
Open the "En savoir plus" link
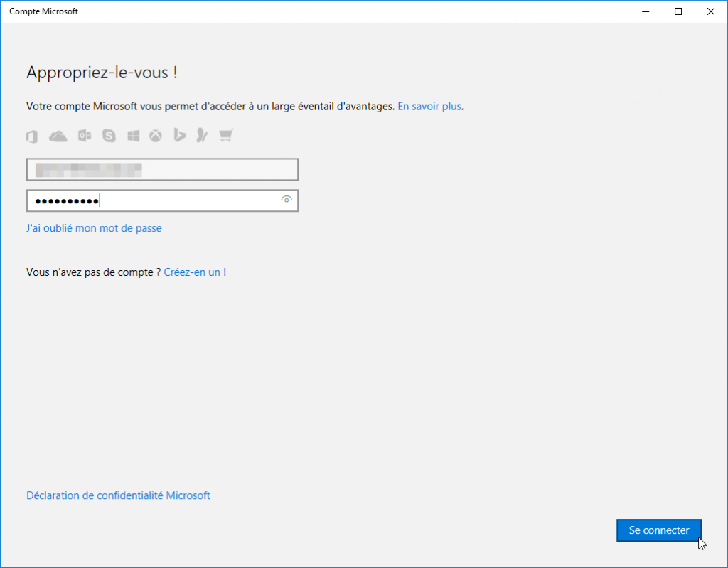429,107
